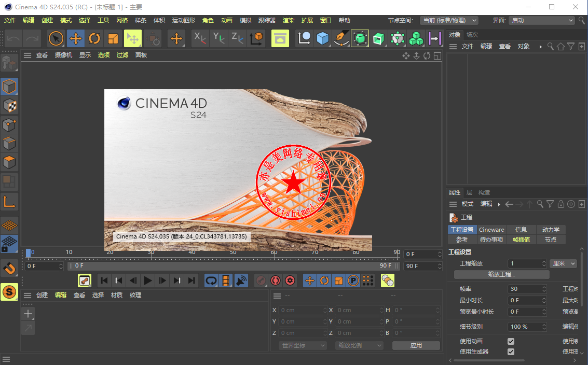Click the Record Active Objects red button

261,280
